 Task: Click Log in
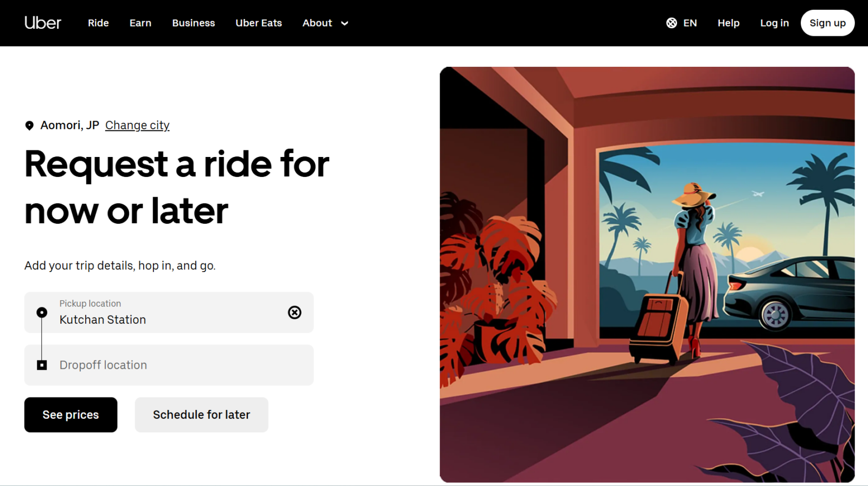[x=774, y=23]
